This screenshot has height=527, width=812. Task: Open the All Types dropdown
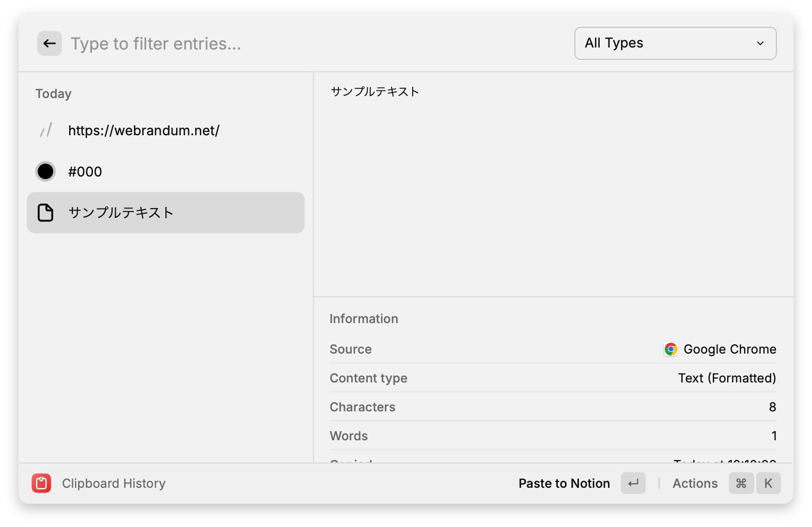[675, 43]
